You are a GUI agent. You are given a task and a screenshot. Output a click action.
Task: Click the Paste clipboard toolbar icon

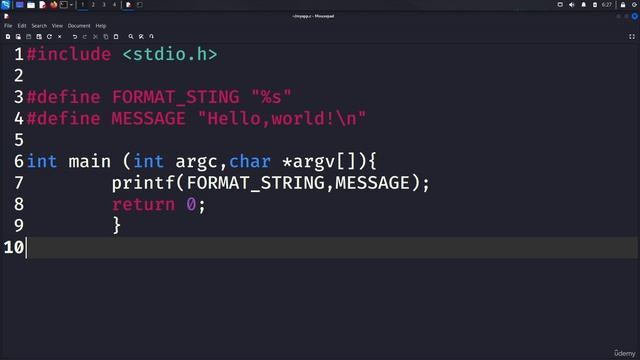pos(116,37)
